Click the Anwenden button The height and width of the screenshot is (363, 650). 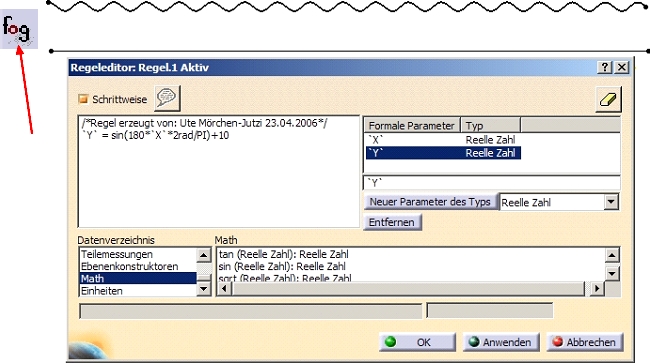coord(501,342)
